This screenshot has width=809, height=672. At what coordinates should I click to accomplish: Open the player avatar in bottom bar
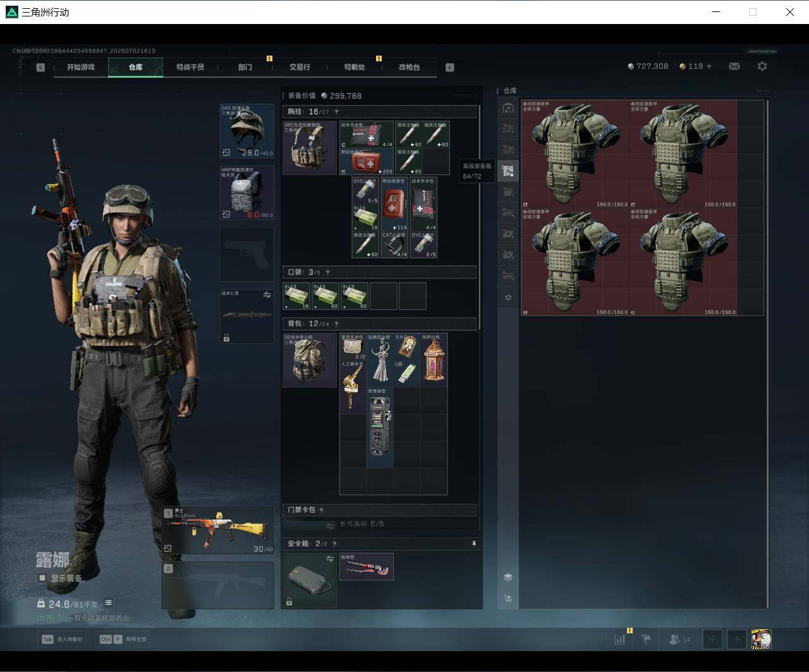click(761, 639)
